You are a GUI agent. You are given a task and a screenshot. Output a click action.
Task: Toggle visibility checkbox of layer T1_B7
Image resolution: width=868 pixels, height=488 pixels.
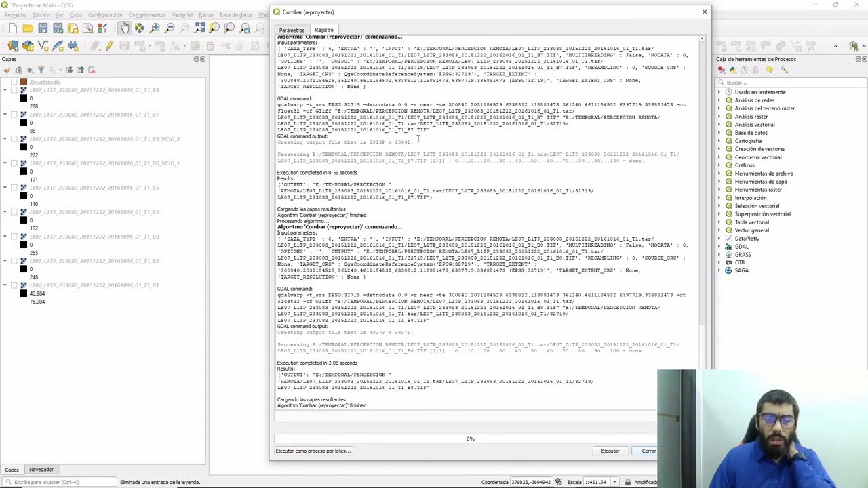pyautogui.click(x=14, y=115)
